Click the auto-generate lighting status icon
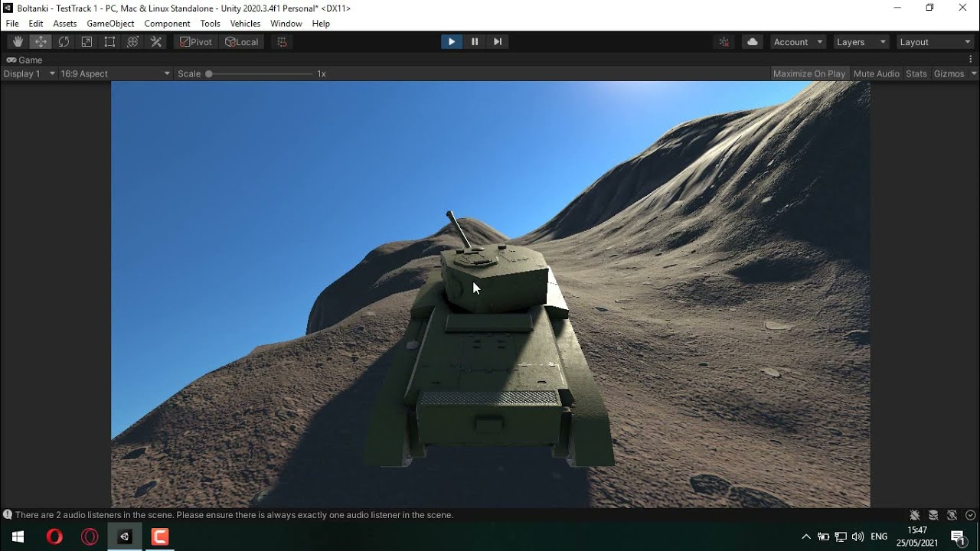Viewport: 980px width, 551px height. 952,515
